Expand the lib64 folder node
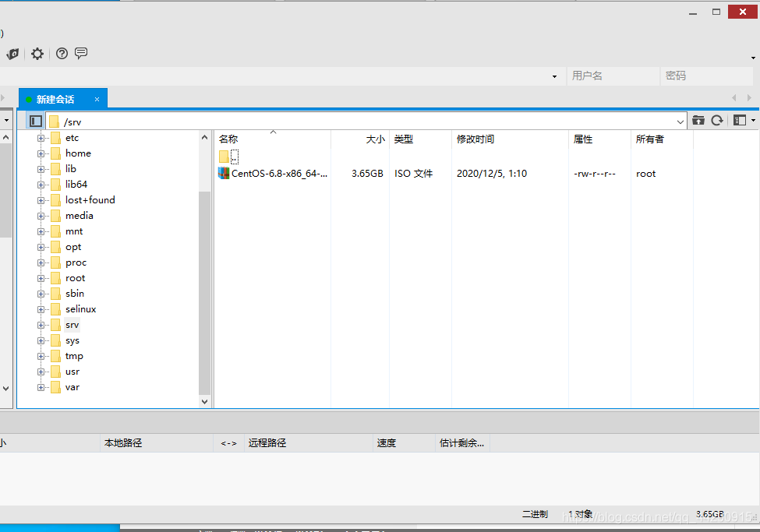The width and height of the screenshot is (760, 532). coord(41,185)
